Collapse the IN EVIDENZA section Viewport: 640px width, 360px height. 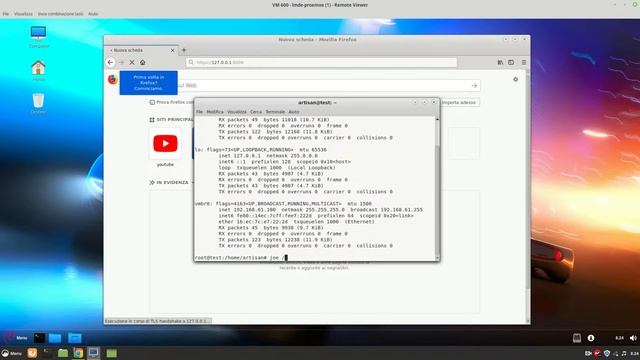click(x=172, y=182)
